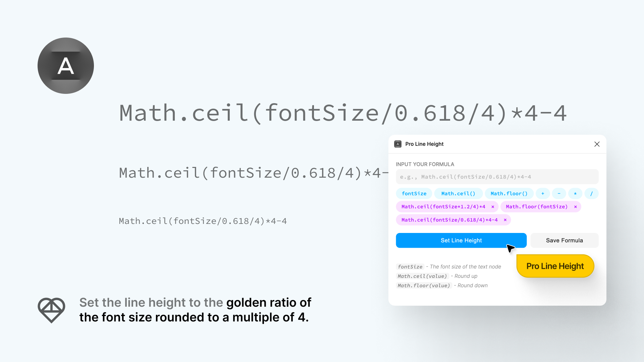
Task: Apply saved golden ratio formula chip
Action: (x=449, y=220)
